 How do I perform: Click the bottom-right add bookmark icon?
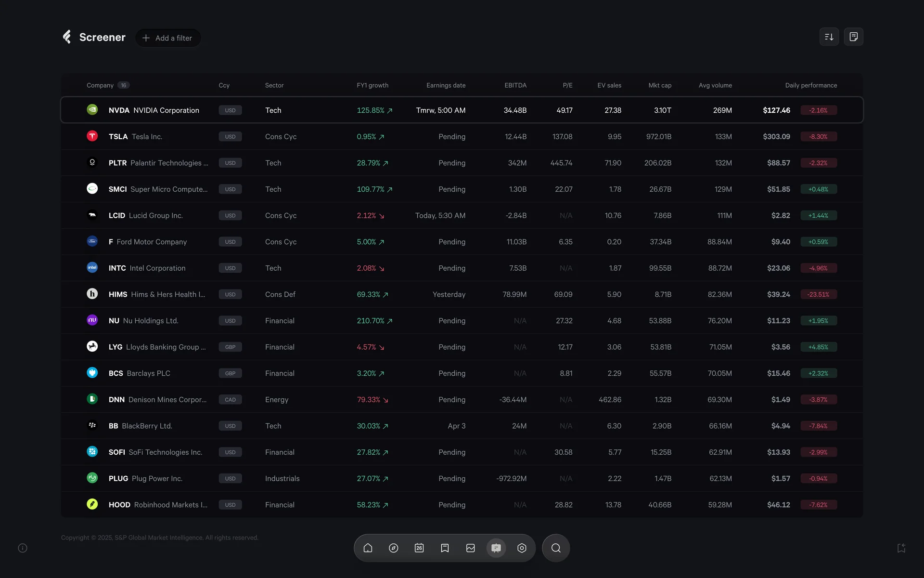(901, 548)
